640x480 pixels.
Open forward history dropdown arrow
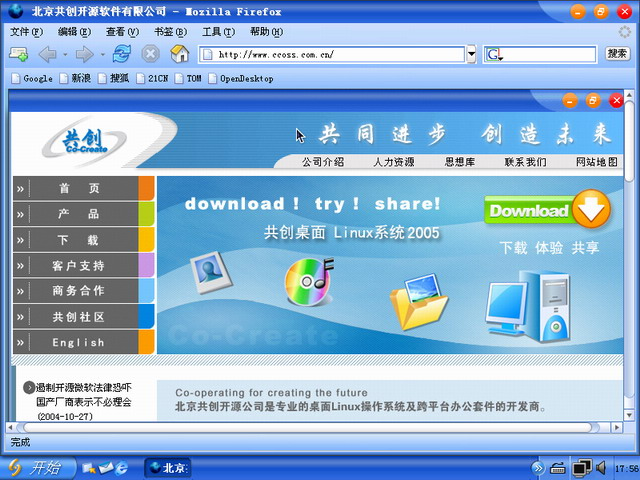[x=102, y=54]
